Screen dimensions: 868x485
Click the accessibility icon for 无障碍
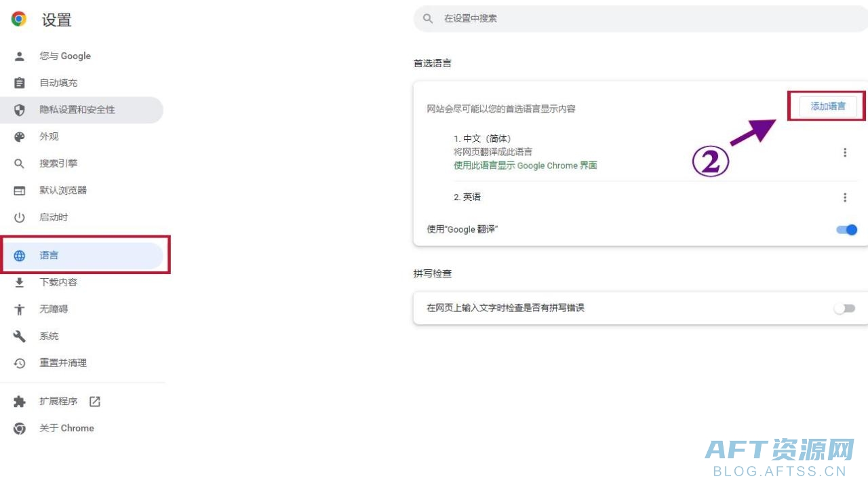20,309
